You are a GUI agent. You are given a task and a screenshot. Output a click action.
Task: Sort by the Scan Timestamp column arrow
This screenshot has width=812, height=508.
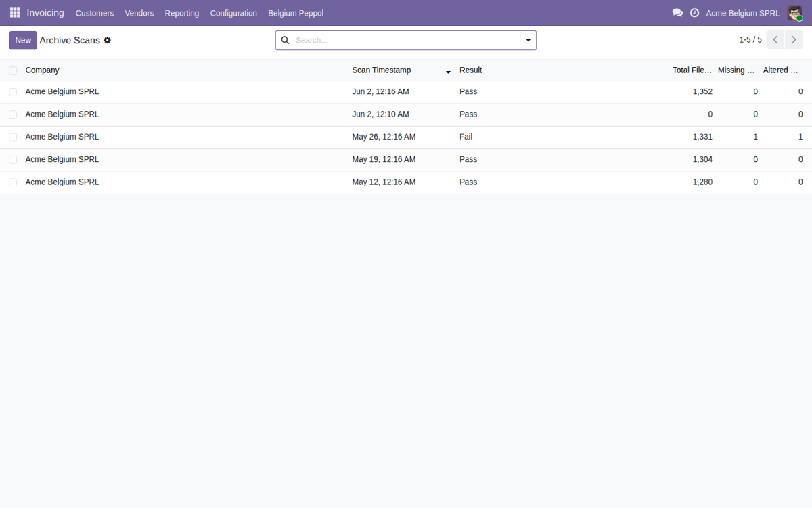click(448, 72)
